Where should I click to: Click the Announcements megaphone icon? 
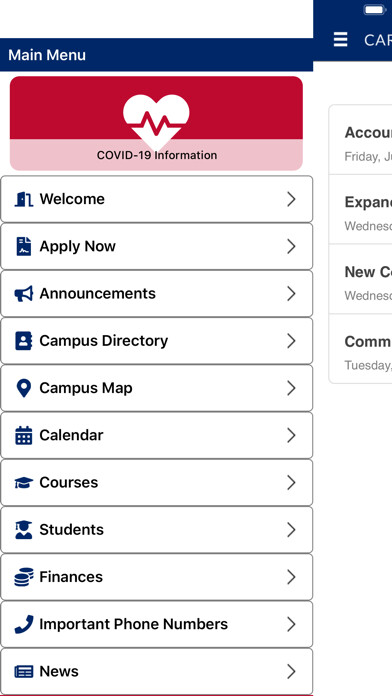24,293
